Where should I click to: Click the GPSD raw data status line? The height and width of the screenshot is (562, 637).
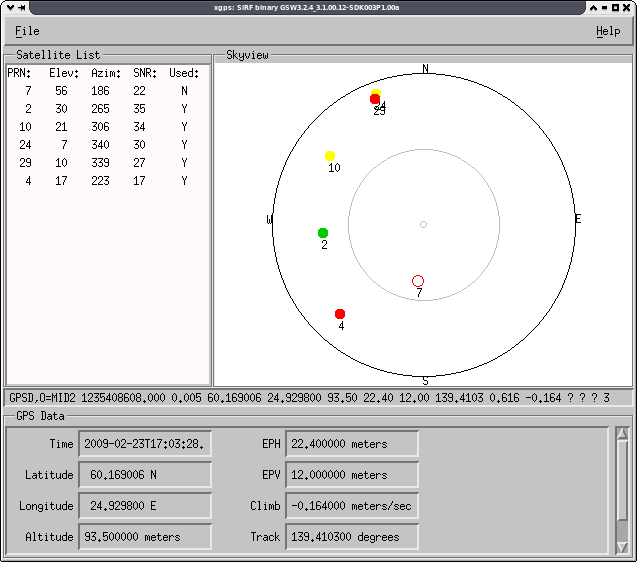(x=318, y=397)
